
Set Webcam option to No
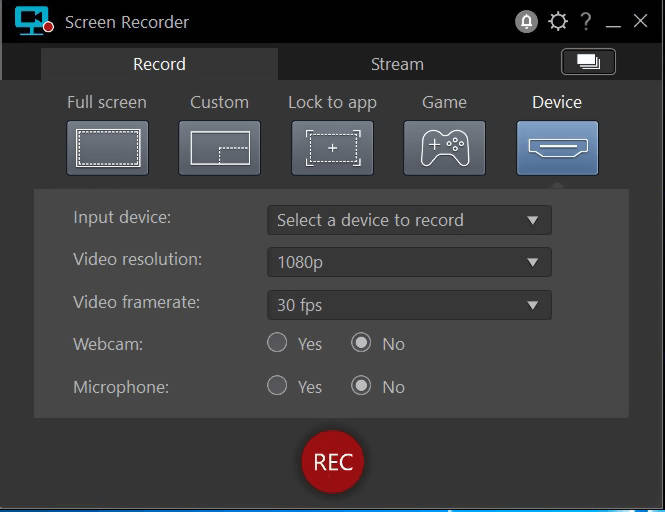coord(361,343)
